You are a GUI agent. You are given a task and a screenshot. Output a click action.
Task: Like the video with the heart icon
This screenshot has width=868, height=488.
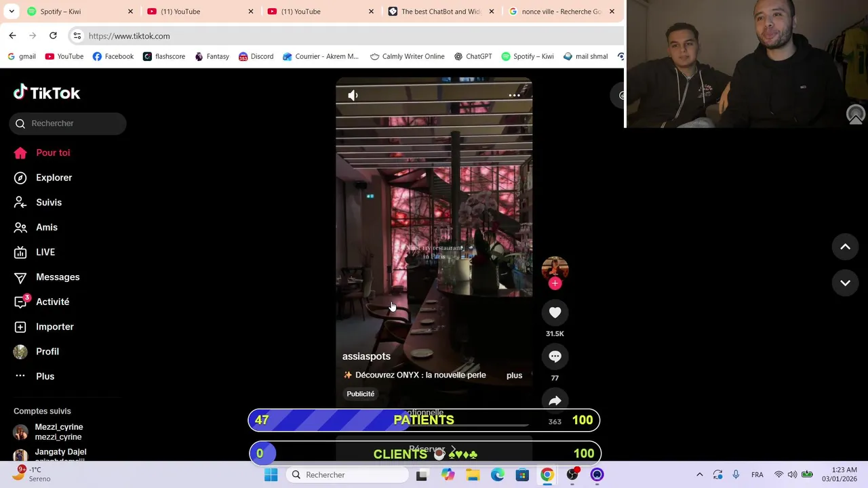tap(555, 312)
